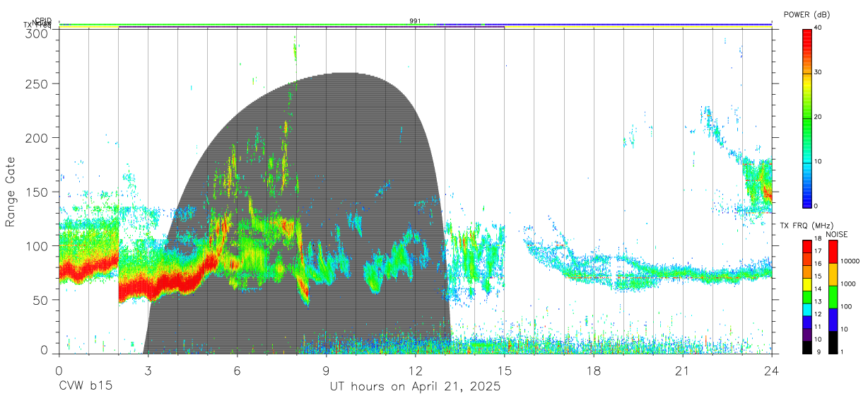Click the CVW b15 radar label
The width and height of the screenshot is (868, 401).
pyautogui.click(x=85, y=387)
